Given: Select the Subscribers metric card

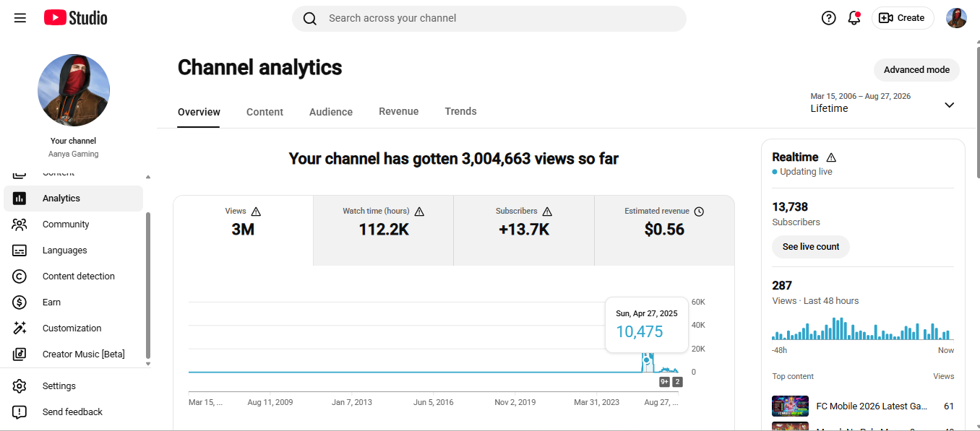Looking at the screenshot, I should coord(524,230).
